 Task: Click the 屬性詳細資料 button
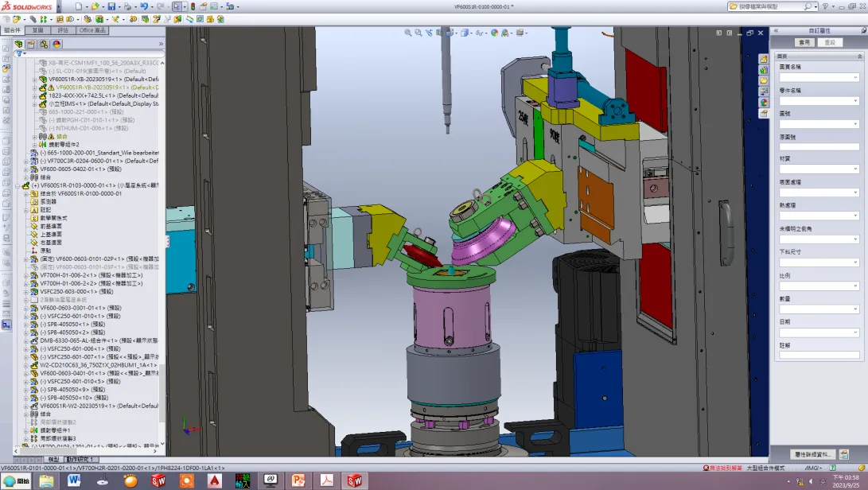pos(812,454)
